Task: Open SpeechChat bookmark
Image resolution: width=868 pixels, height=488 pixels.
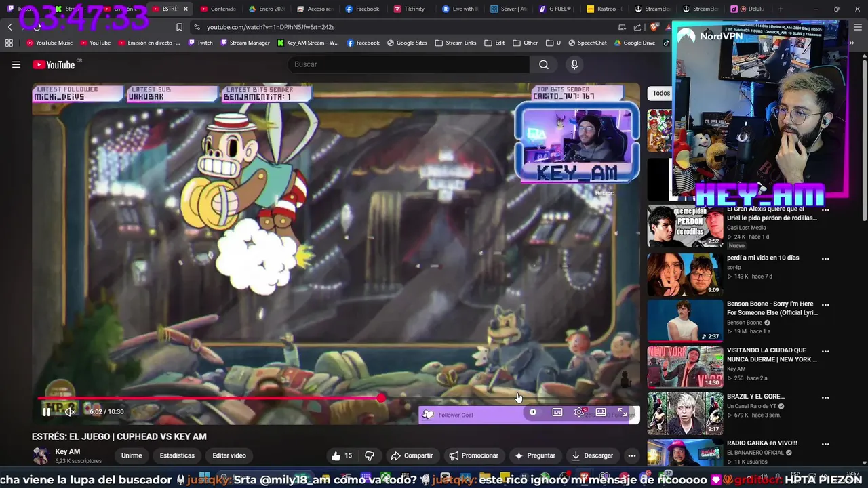Action: 587,43
